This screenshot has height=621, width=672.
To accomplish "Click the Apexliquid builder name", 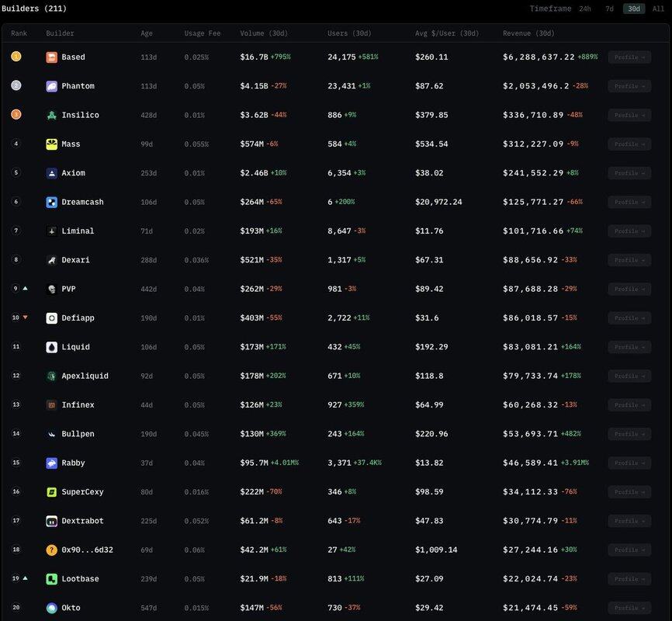I will 85,376.
